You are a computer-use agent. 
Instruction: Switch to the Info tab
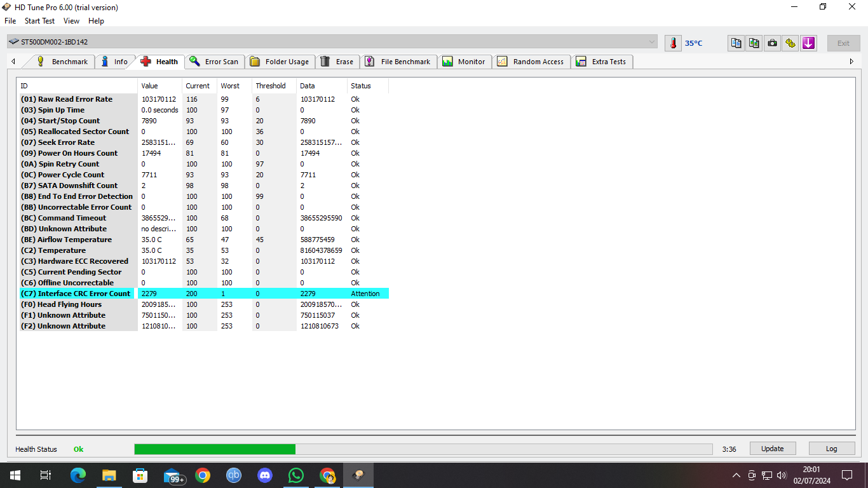tap(114, 62)
